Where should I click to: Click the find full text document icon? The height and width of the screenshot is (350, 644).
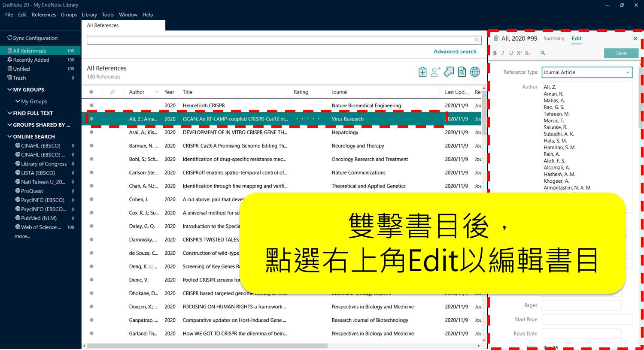[x=462, y=72]
